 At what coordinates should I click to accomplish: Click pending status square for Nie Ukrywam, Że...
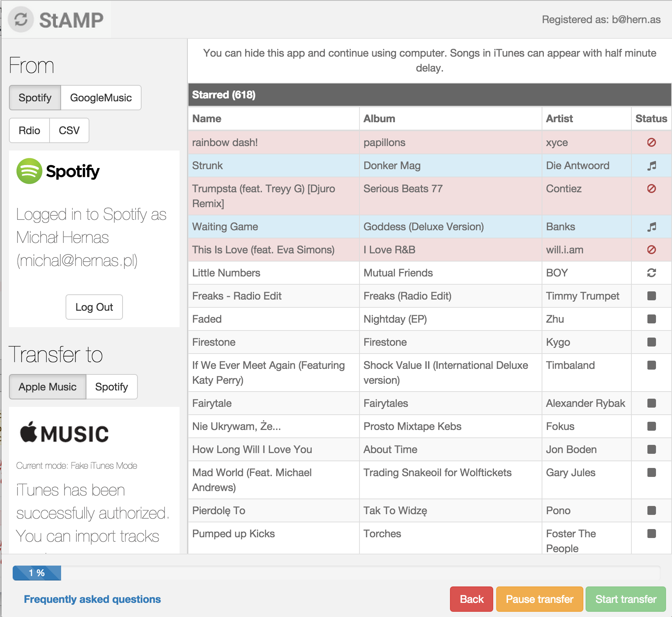coord(652,426)
